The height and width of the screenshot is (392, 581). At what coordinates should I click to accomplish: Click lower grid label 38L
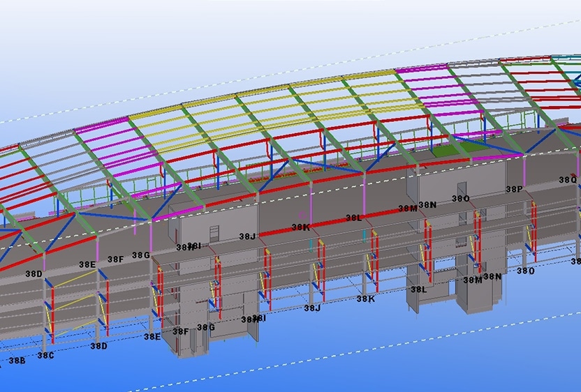418,289
